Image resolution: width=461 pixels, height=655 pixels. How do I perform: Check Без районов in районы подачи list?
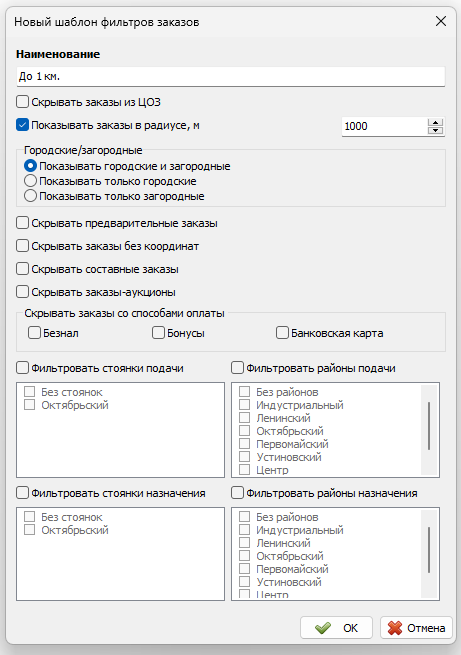[x=244, y=392]
